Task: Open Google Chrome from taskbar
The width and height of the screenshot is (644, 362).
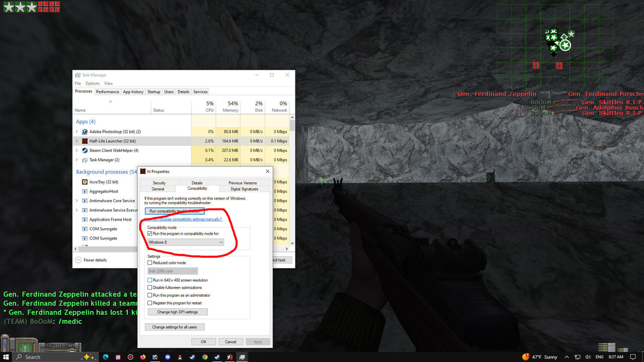Action: pos(205,357)
